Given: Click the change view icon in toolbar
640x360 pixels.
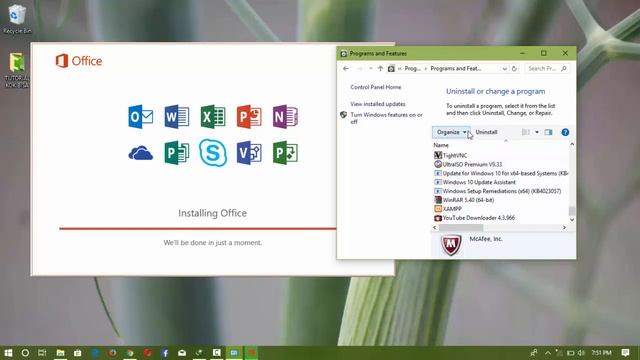Looking at the screenshot, I should pyautogui.click(x=526, y=132).
